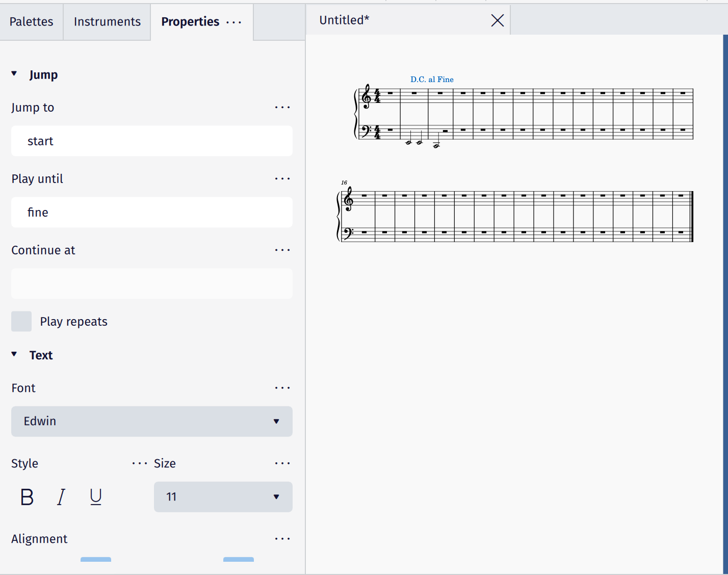Enable the Play repeats checkbox
Image resolution: width=728 pixels, height=575 pixels.
[x=21, y=321]
